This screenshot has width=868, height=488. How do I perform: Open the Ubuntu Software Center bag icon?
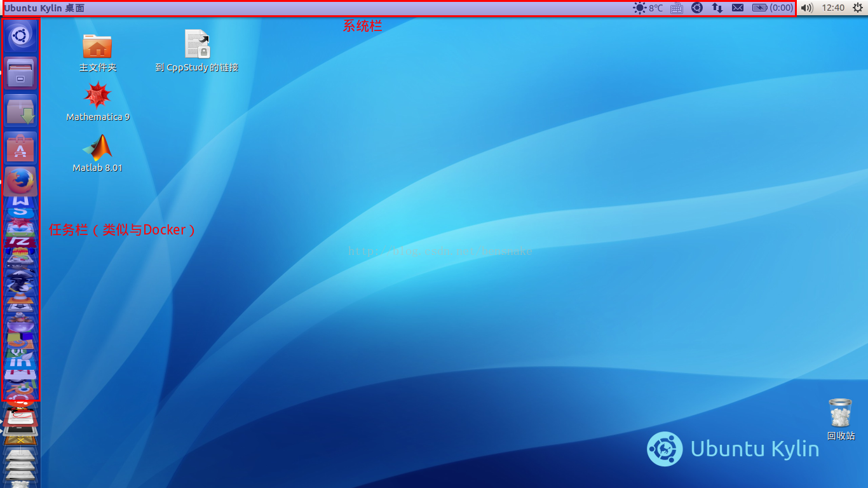coord(21,147)
